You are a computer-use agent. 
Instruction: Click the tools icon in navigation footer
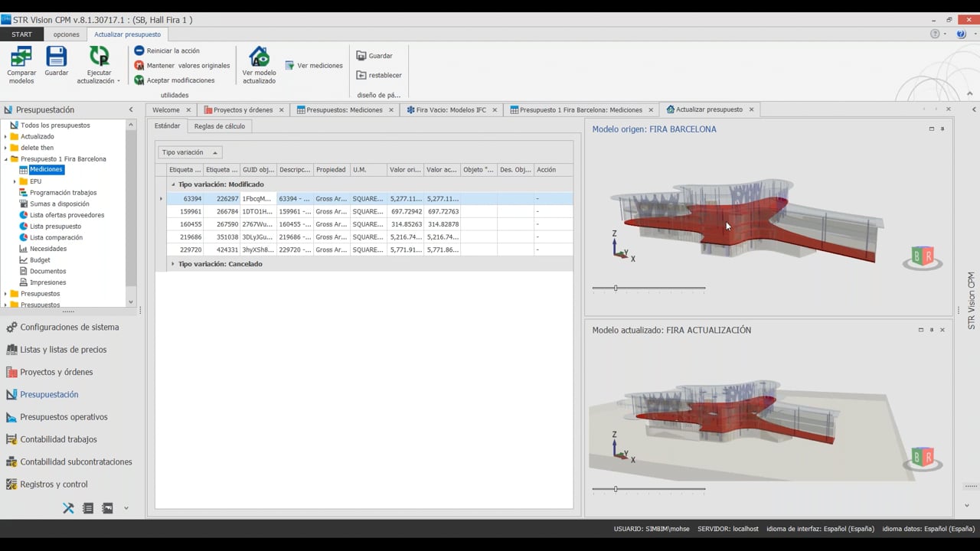(x=68, y=508)
